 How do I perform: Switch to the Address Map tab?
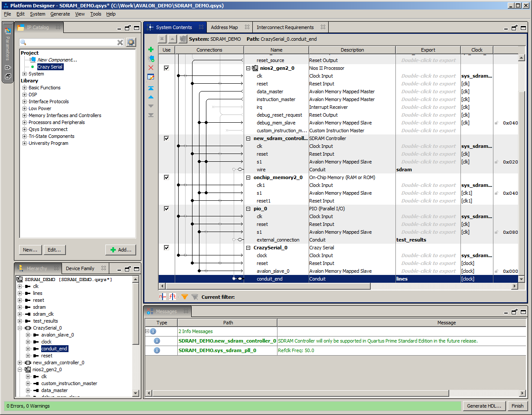click(224, 27)
